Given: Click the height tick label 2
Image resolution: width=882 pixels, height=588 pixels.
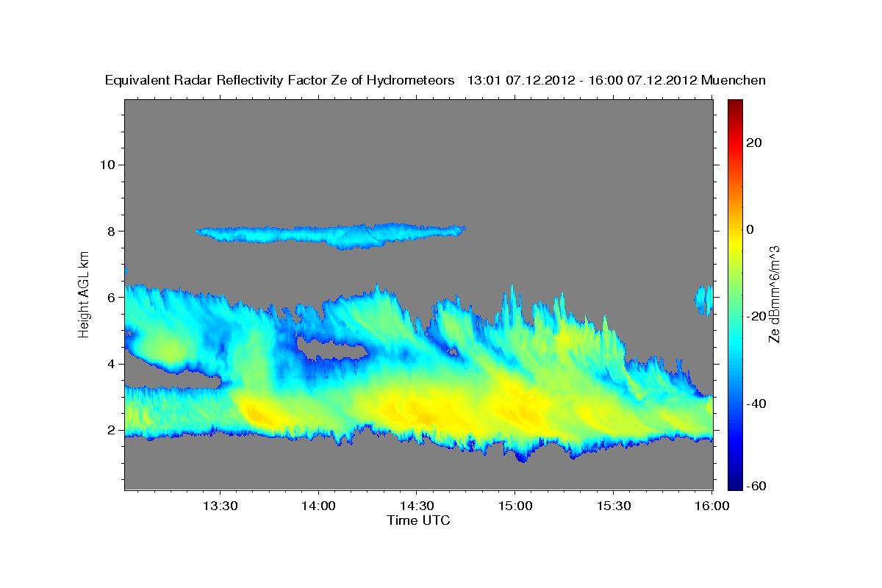Looking at the screenshot, I should tap(111, 430).
